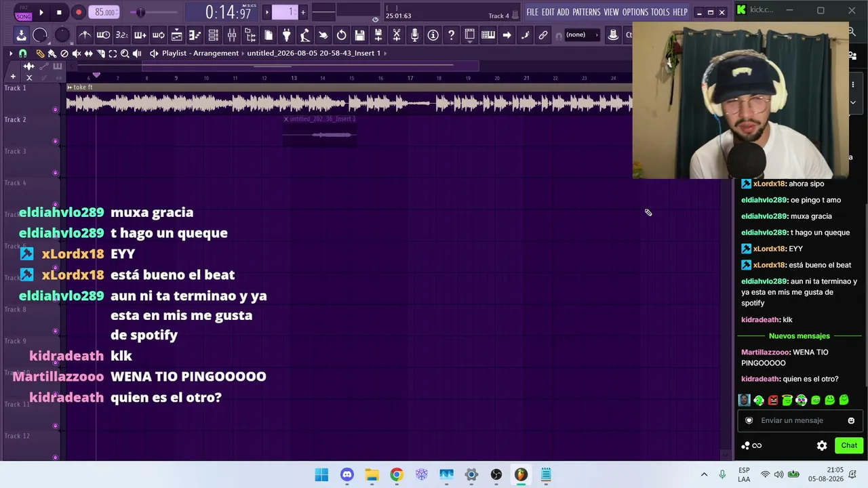Click the link/chain icon in toolbar
The height and width of the screenshot is (488, 868).
(x=543, y=35)
